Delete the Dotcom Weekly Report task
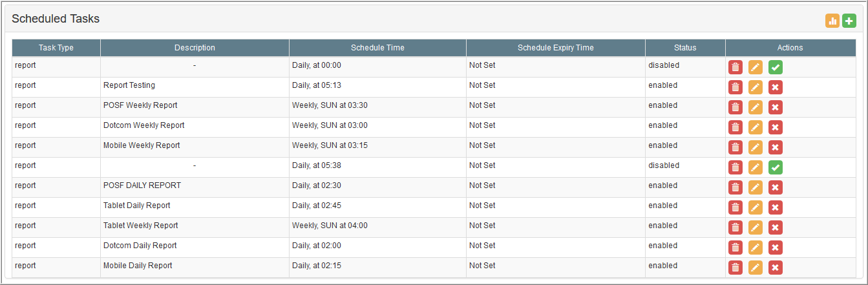868x285 pixels. [x=736, y=127]
